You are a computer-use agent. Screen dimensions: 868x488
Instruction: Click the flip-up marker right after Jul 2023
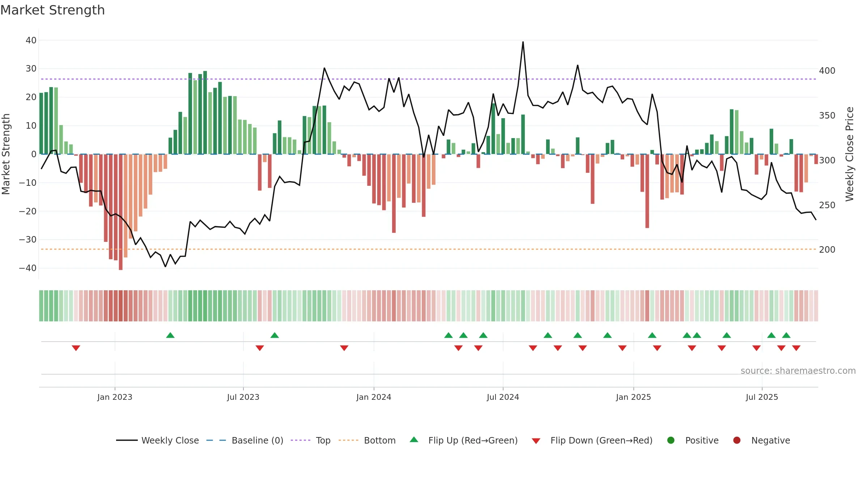[x=275, y=335]
